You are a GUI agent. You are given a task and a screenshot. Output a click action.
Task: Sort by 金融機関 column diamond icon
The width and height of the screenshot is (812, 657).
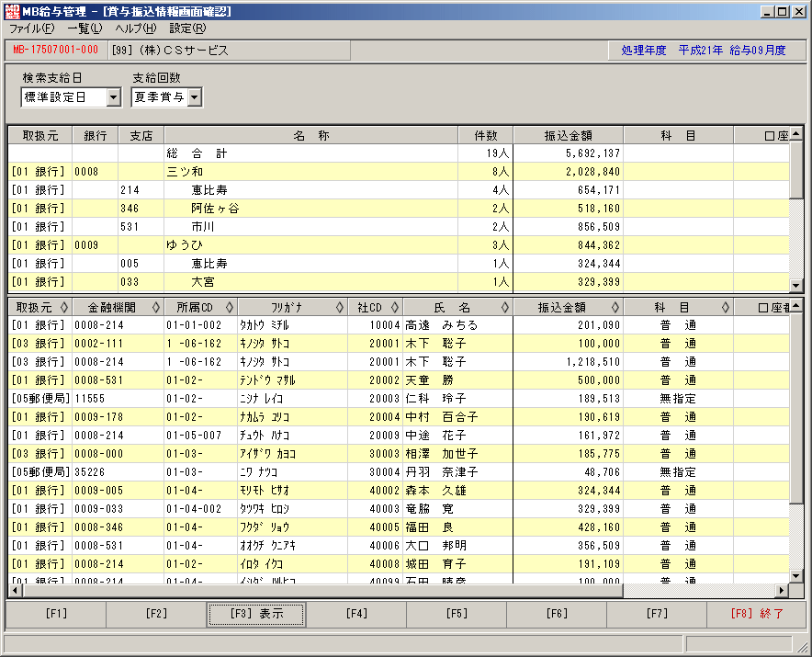click(156, 307)
